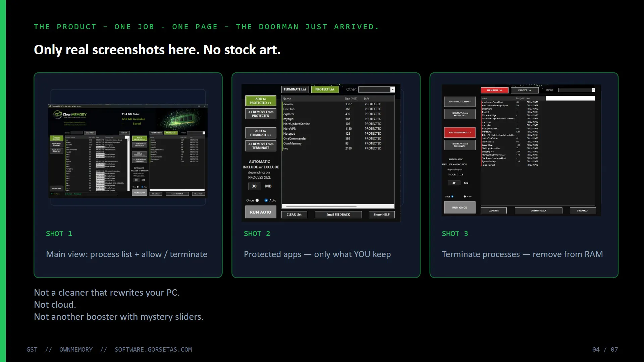Screen dimensions: 644x362
Task: Click the Size (MB) column header in Shot 2
Action: point(351,99)
